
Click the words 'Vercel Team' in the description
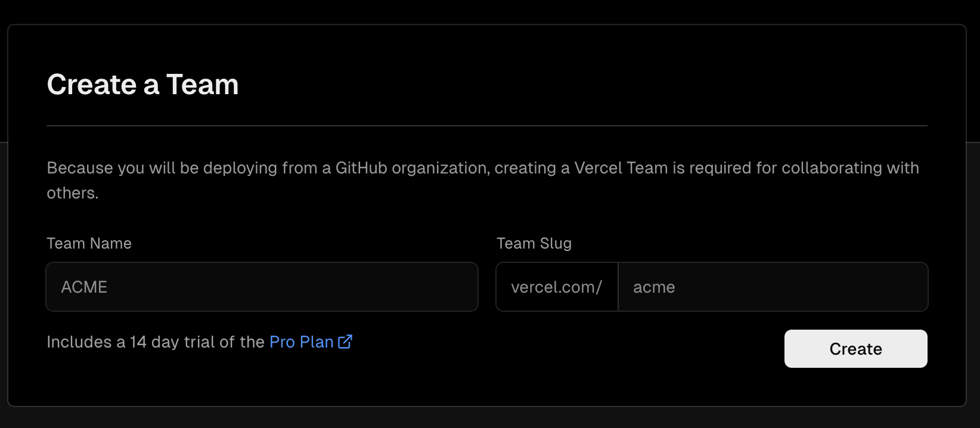621,168
